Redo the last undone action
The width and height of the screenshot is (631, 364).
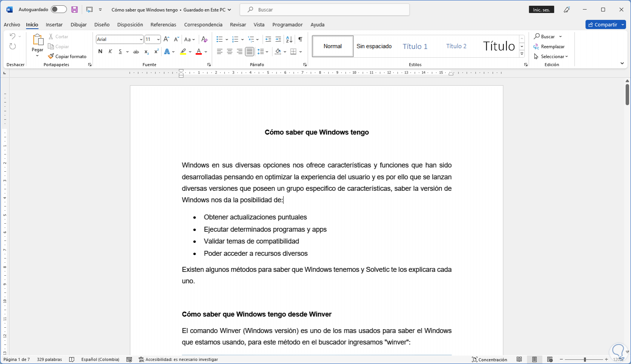pos(13,46)
